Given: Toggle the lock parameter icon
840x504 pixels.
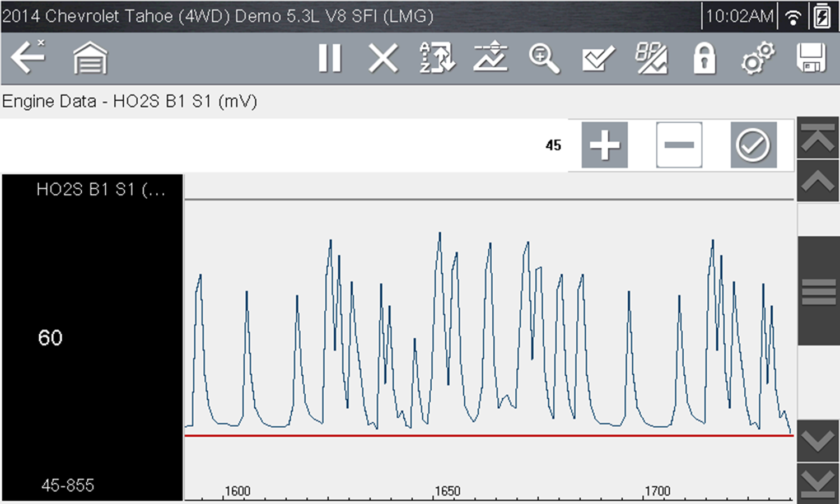Looking at the screenshot, I should coord(704,58).
